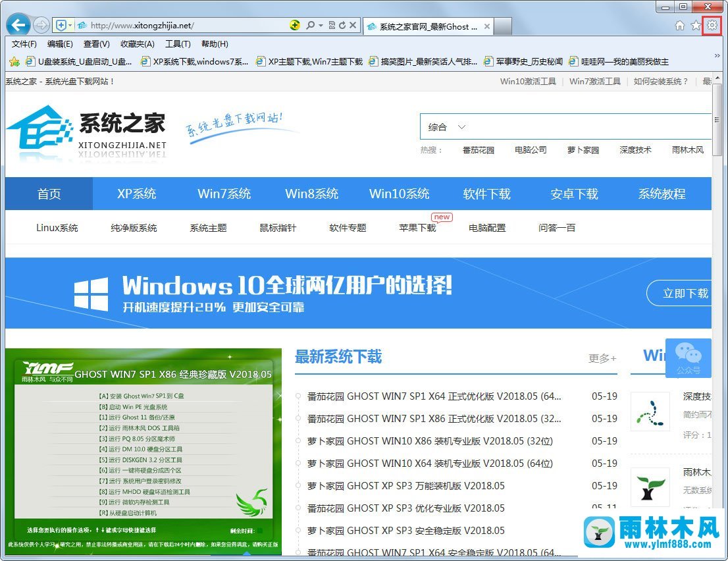Open 萝卜家园 GHOST WIN10 X86 装机专业版 link
The height and width of the screenshot is (561, 728).
tap(430, 441)
